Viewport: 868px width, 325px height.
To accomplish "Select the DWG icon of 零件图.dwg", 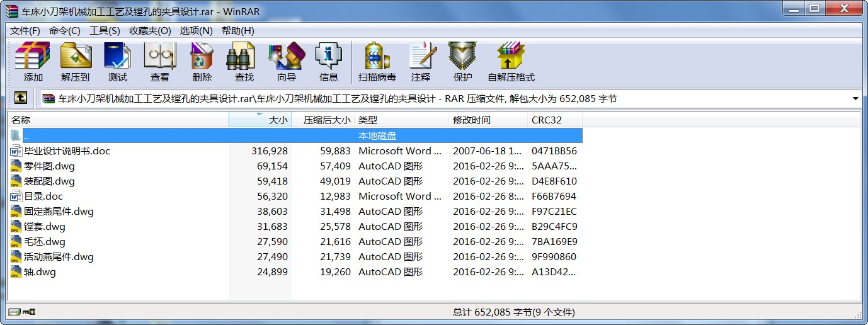I will pos(16,166).
